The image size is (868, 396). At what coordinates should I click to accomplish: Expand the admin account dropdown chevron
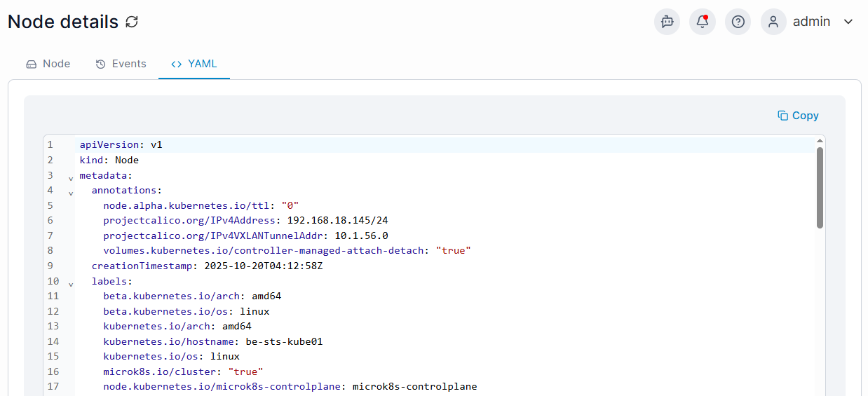848,22
